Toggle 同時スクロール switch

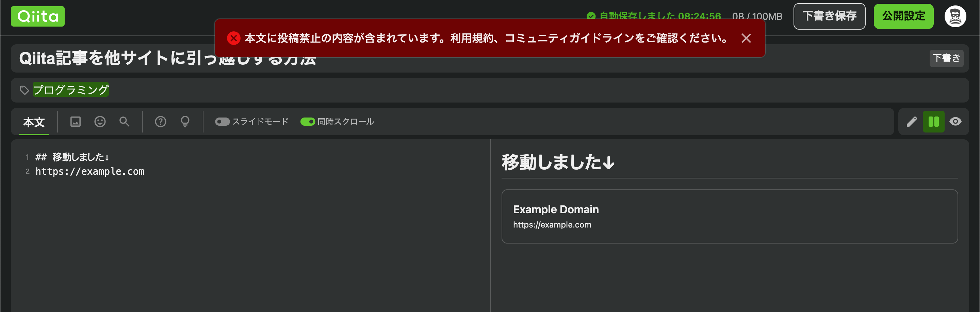[307, 122]
